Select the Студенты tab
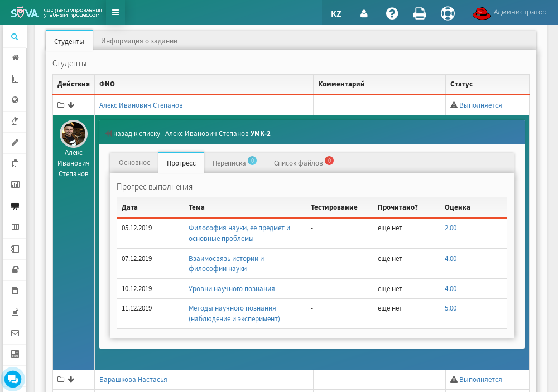Screen dimensions: 558x392 tap(69, 42)
